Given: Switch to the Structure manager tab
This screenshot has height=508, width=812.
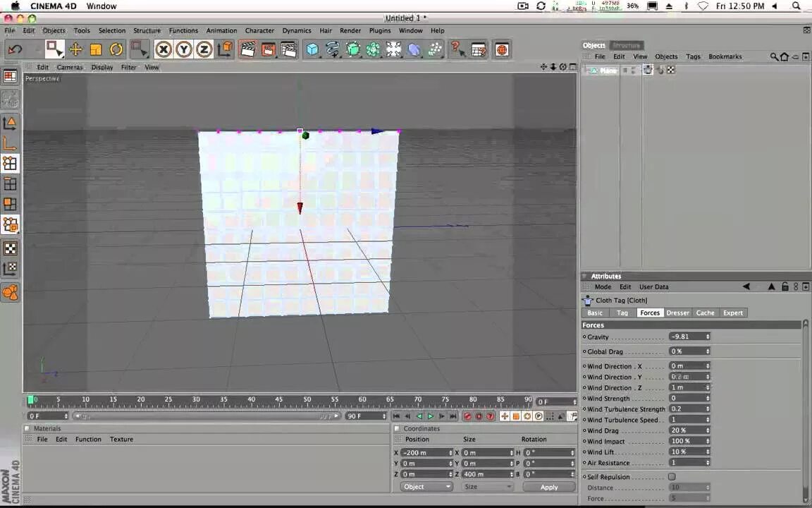Looking at the screenshot, I should coord(627,45).
